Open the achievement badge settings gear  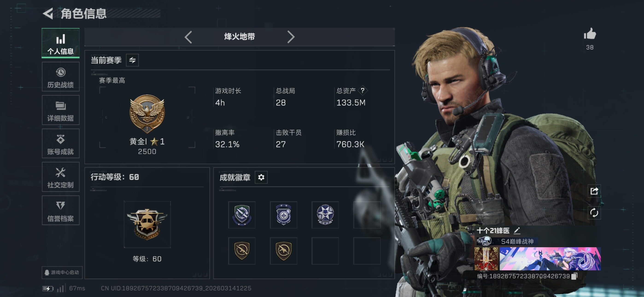point(261,177)
